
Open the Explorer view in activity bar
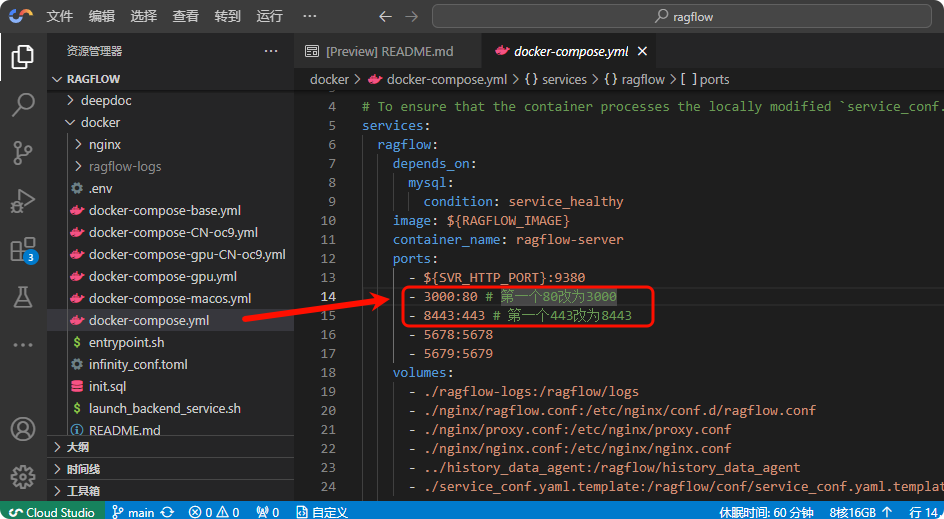point(22,57)
